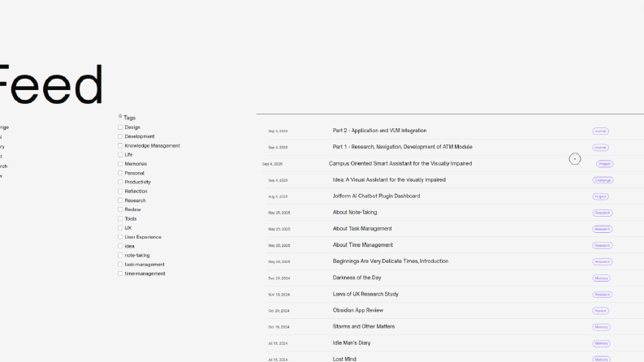Toggle the Life tag checkbox
Image resolution: width=644 pixels, height=362 pixels.
tap(120, 155)
